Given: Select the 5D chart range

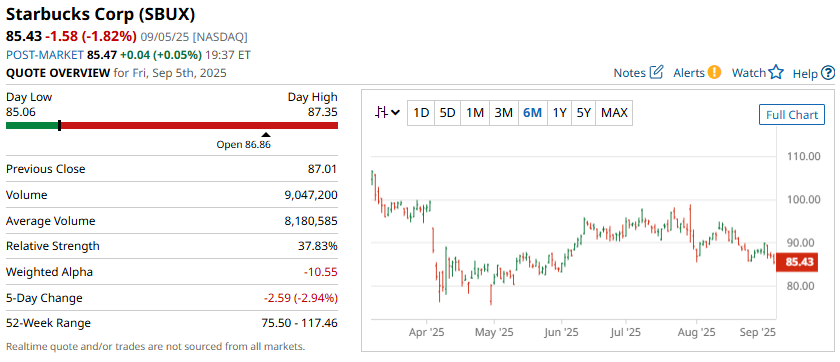Looking at the screenshot, I should coord(447,113).
